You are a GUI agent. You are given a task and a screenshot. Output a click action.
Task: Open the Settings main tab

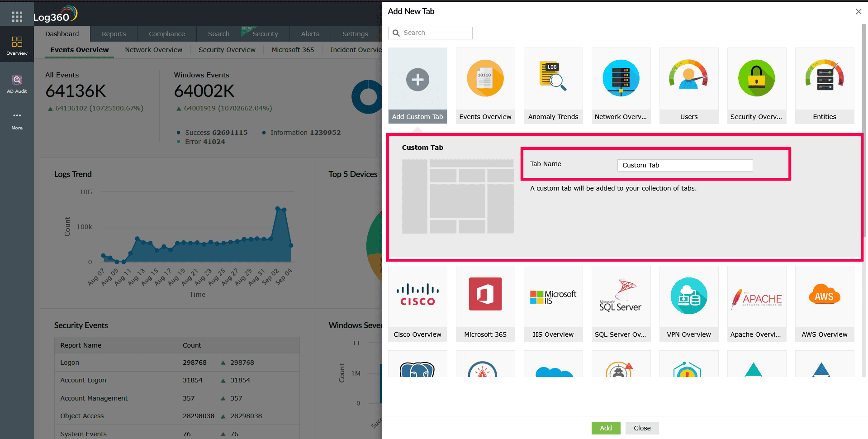pos(355,34)
